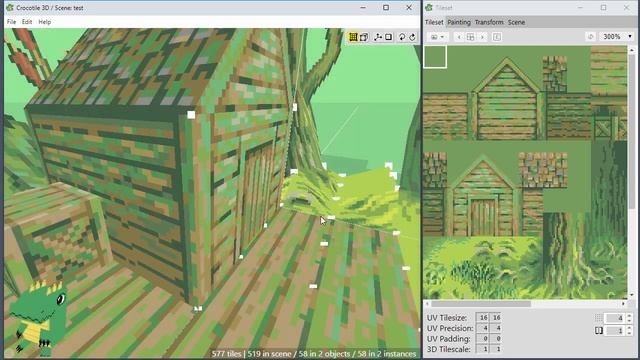
Task: Click the column split icon beside value 1
Action: click(x=598, y=331)
